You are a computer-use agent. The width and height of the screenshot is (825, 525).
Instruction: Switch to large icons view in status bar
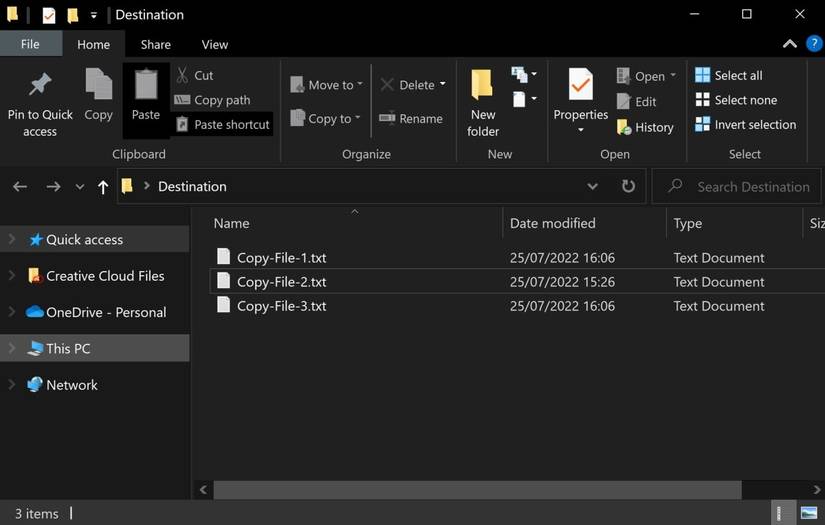[809, 513]
